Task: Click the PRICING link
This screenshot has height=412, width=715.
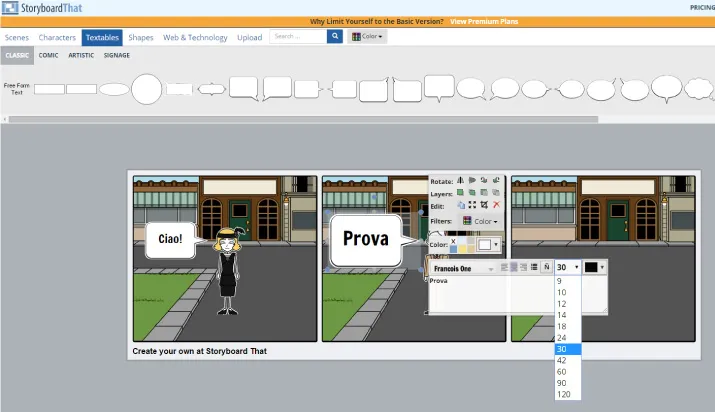Action: coord(701,7)
